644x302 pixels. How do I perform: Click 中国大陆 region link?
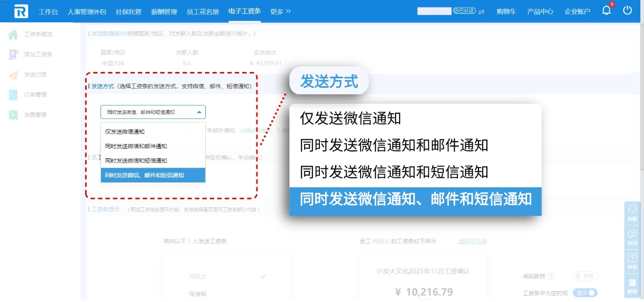pos(114,63)
